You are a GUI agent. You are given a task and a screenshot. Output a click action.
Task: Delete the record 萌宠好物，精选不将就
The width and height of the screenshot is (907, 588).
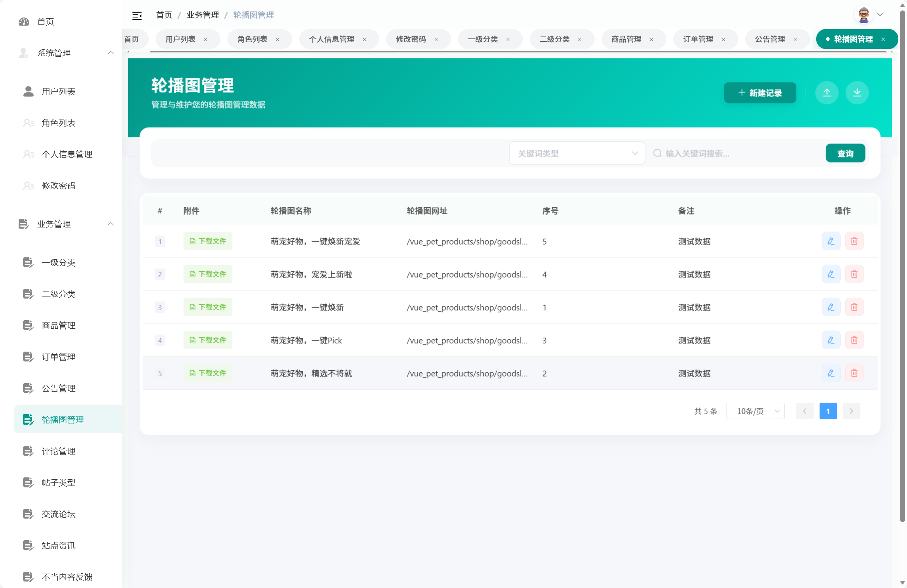(x=854, y=373)
